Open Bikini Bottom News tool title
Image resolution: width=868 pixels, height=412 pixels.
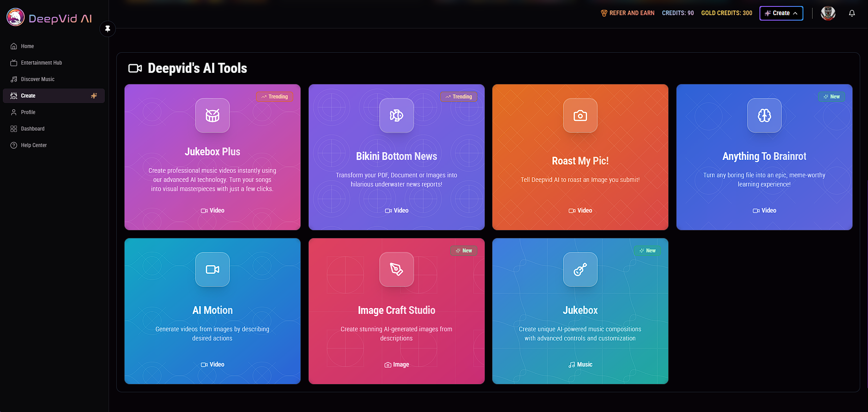[x=397, y=156]
